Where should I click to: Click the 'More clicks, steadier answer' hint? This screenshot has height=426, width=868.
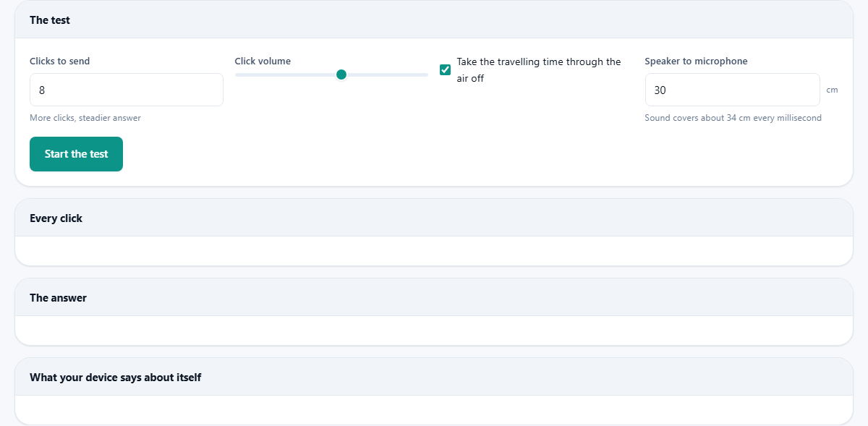click(x=85, y=118)
